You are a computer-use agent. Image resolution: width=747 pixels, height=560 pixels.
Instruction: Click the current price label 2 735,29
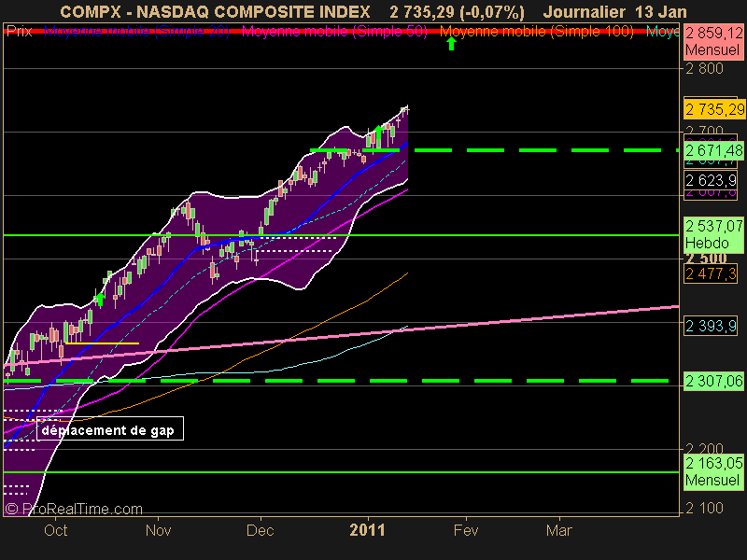point(713,109)
